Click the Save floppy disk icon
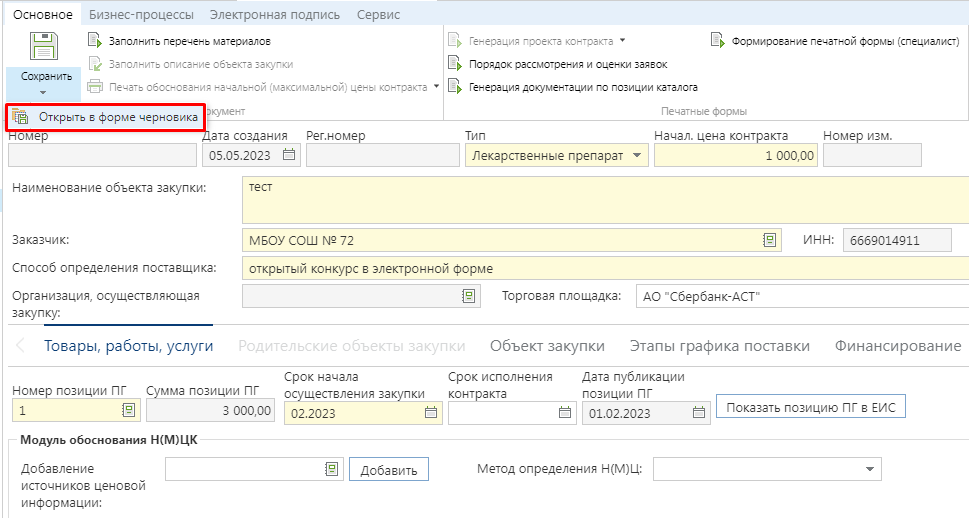Image resolution: width=969 pixels, height=518 pixels. tap(44, 46)
